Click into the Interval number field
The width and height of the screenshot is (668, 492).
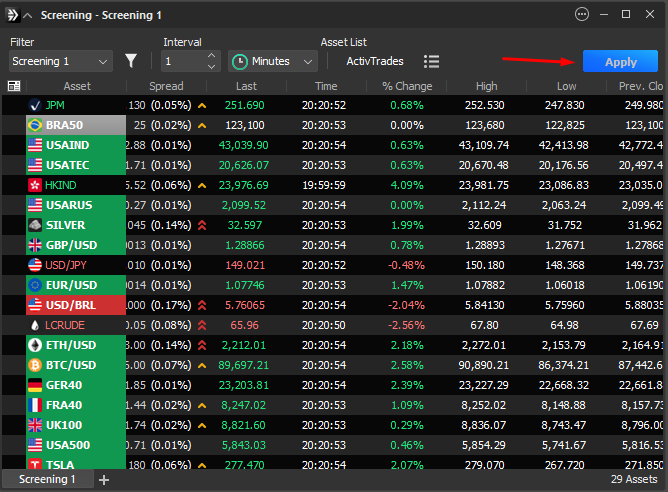click(x=182, y=61)
